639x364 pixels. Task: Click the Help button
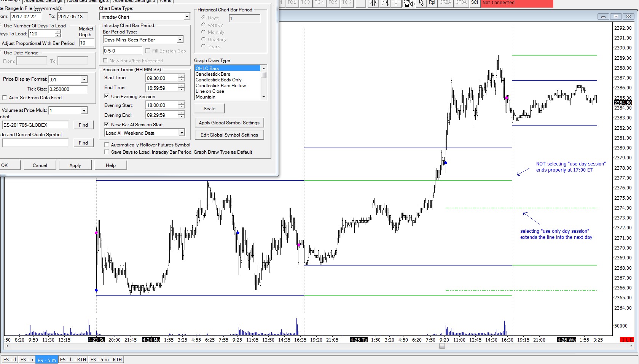[x=111, y=165]
